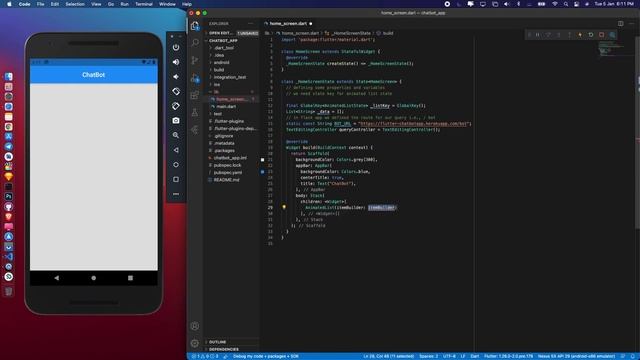The image size is (640, 360).
Task: Open the Testing flask icon in activity bar
Action: tap(195, 113)
